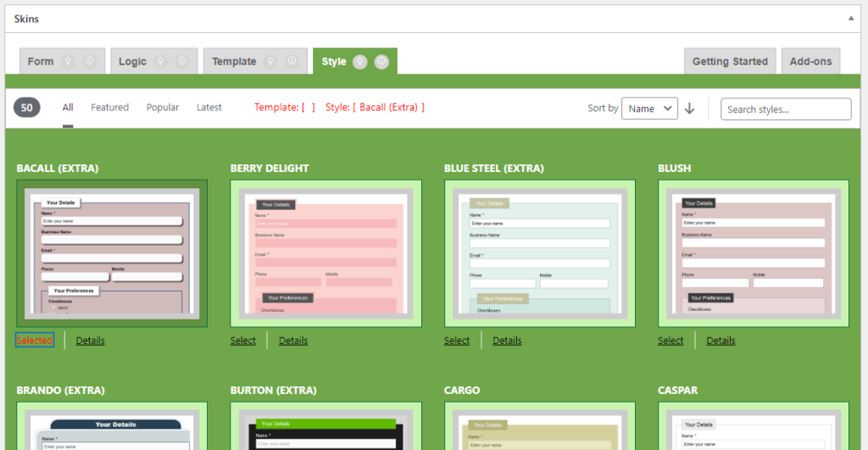Open the Sort by Name dropdown
The image size is (868, 450).
click(649, 108)
